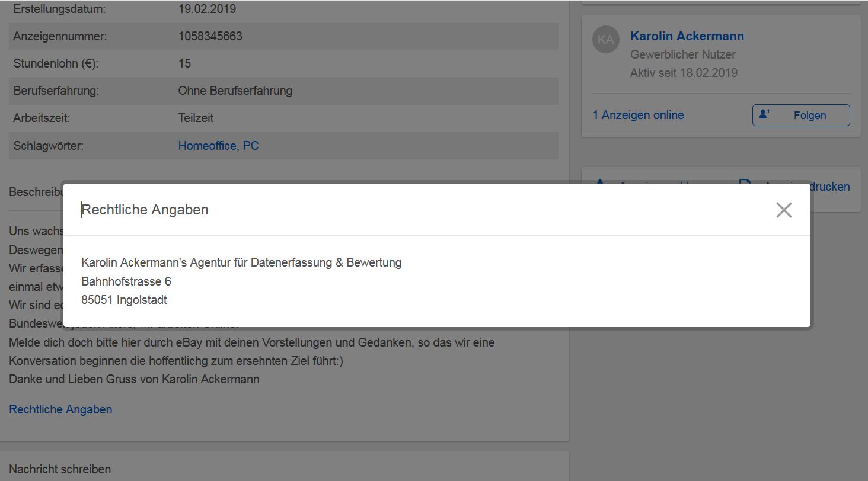Viewport: 868px width, 481px height.
Task: Click the agency name line in dialog
Action: click(241, 262)
